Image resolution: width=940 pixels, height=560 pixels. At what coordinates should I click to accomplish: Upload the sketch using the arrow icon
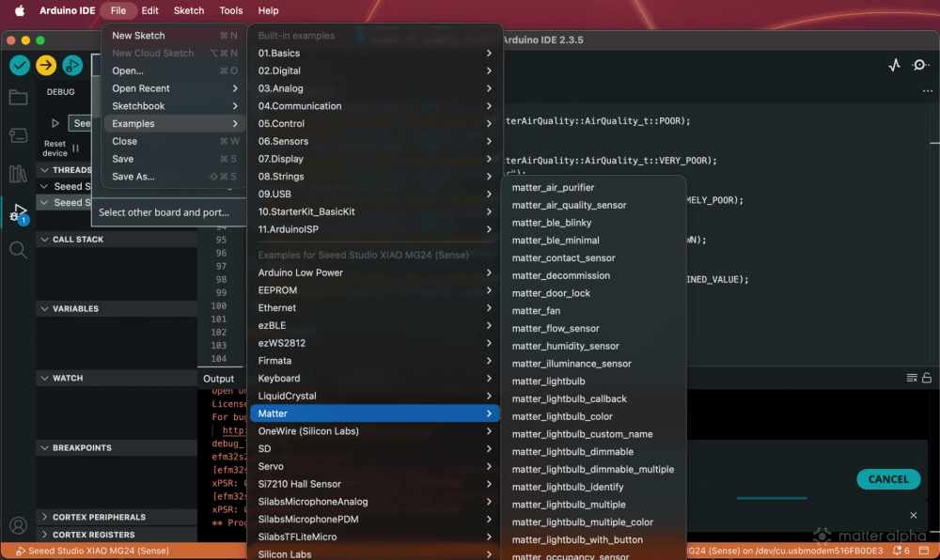44,66
